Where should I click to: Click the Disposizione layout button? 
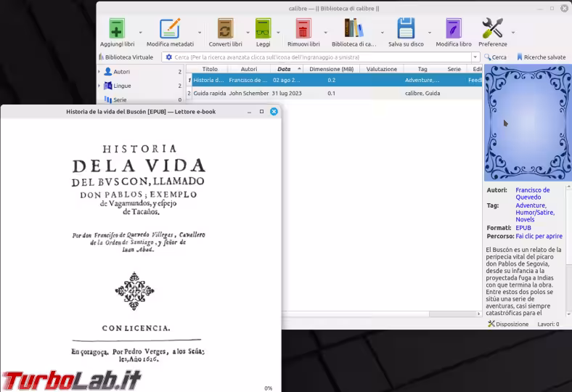[508, 324]
